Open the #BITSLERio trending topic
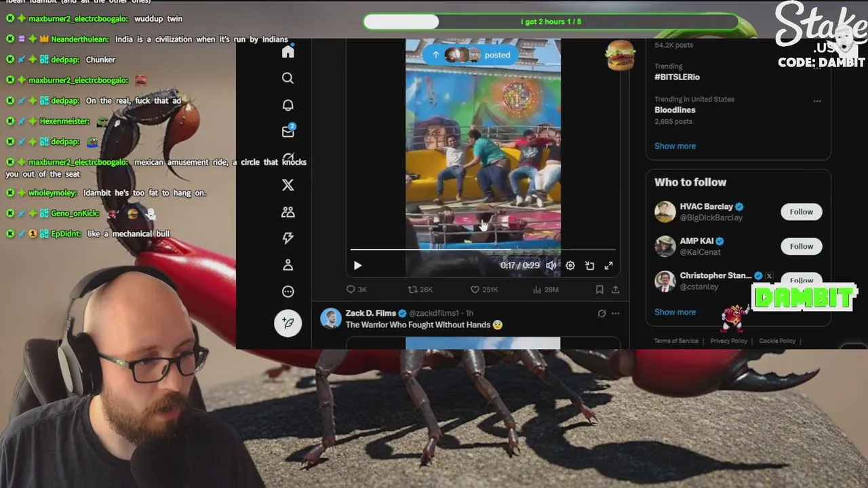 [677, 77]
